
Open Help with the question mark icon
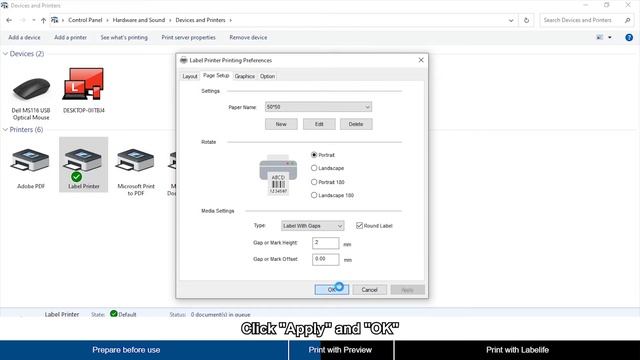[x=629, y=38]
